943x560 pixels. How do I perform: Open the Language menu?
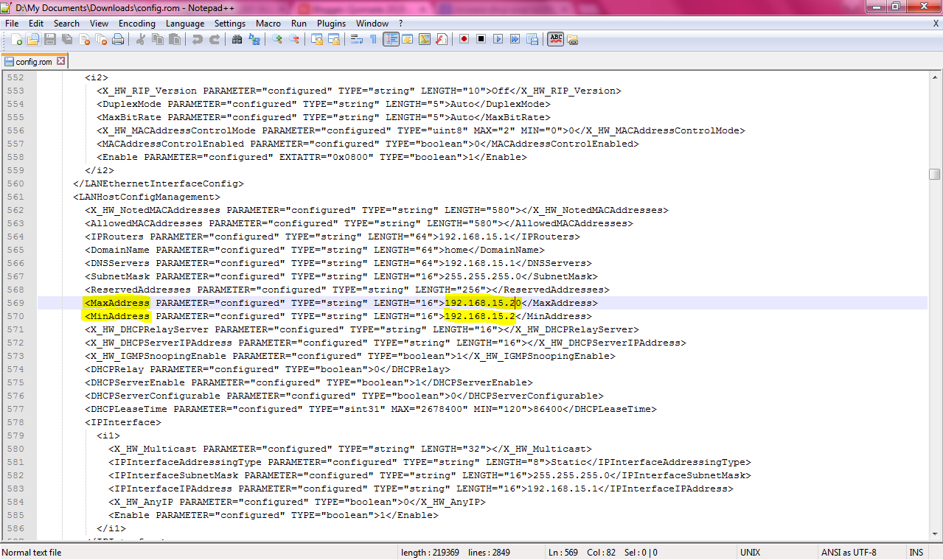185,23
